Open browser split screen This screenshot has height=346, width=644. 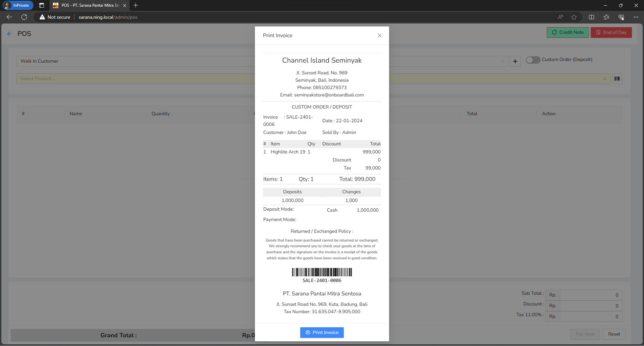(x=591, y=17)
